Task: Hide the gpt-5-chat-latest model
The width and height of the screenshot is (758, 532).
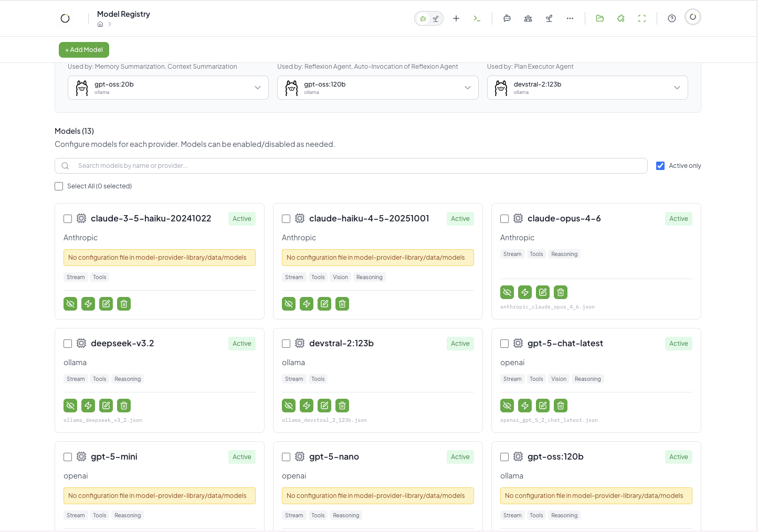Action: coord(507,406)
